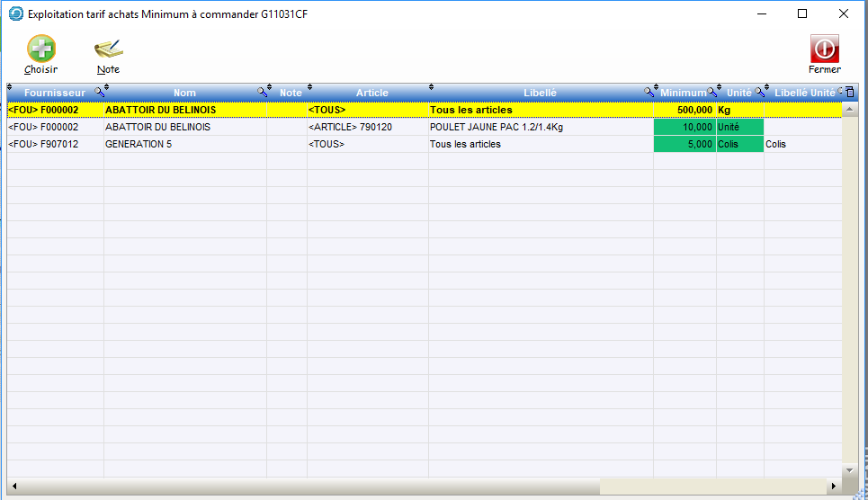Click the magnifier in Minimum column header

712,92
